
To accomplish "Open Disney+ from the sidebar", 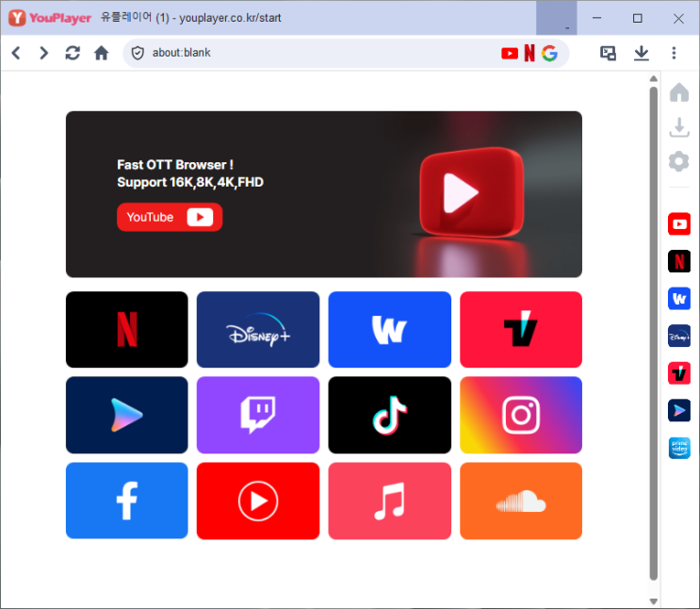I will pyautogui.click(x=679, y=336).
